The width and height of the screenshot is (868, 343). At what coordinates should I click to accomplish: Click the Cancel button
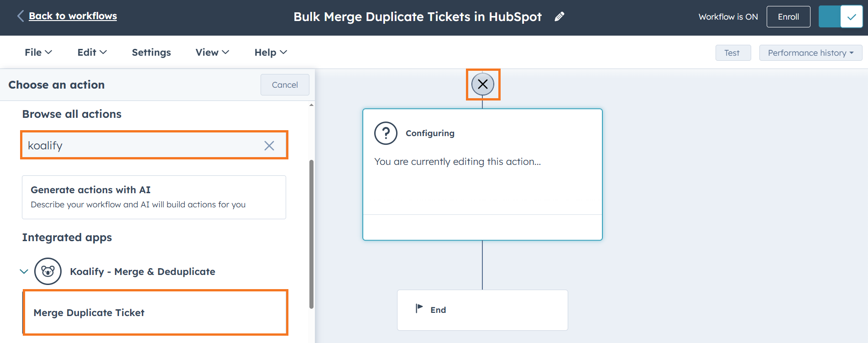point(285,85)
